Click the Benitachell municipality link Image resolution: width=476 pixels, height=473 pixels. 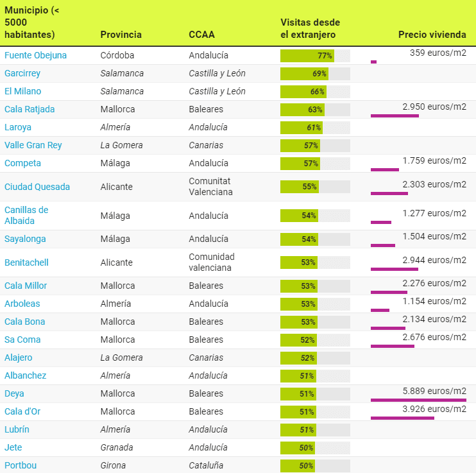coord(26,262)
